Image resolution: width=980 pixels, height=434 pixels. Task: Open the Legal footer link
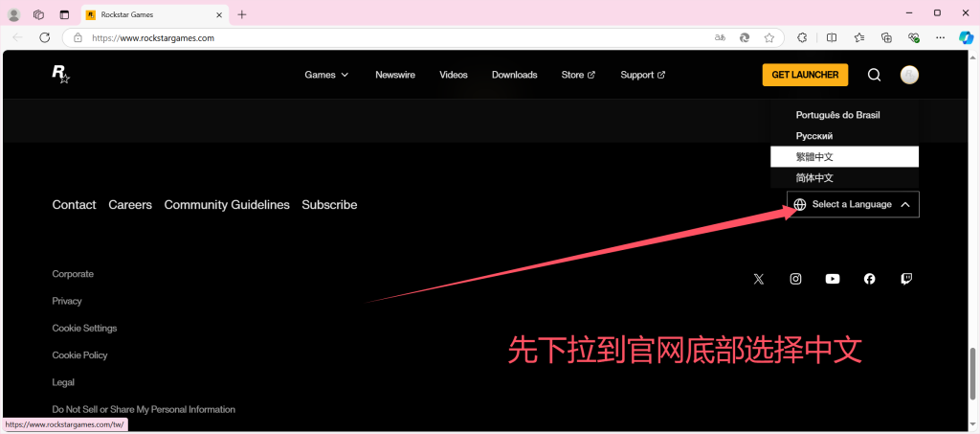click(63, 382)
